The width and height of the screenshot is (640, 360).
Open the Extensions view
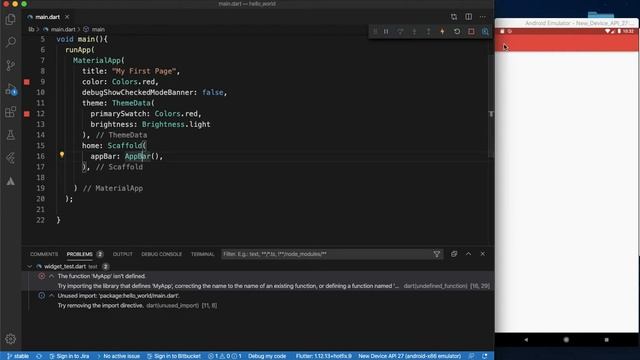pos(11,112)
